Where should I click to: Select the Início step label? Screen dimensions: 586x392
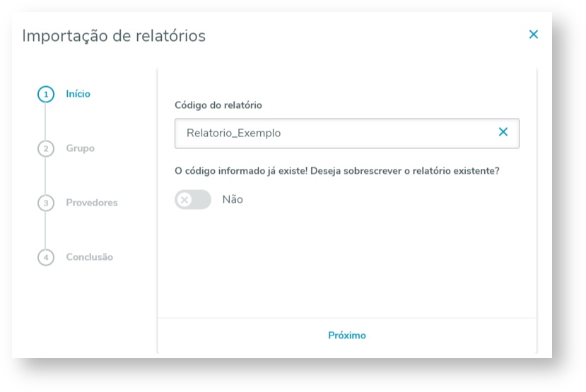click(78, 94)
